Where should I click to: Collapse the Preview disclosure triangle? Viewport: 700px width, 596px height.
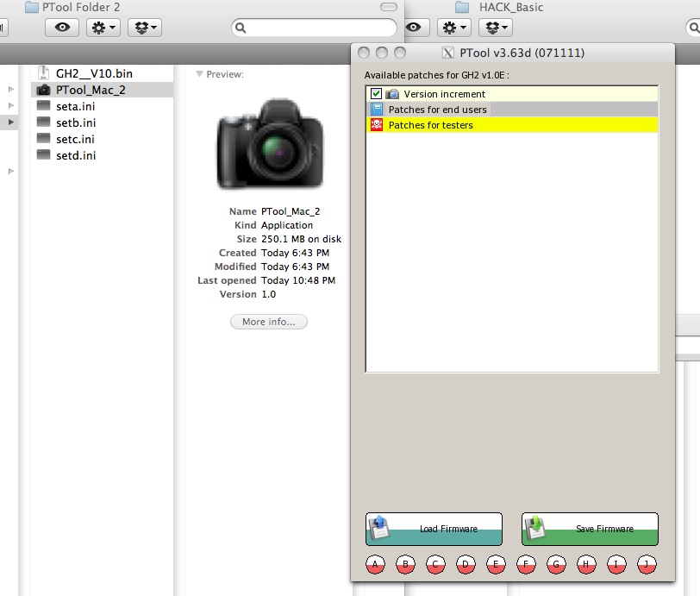199,74
